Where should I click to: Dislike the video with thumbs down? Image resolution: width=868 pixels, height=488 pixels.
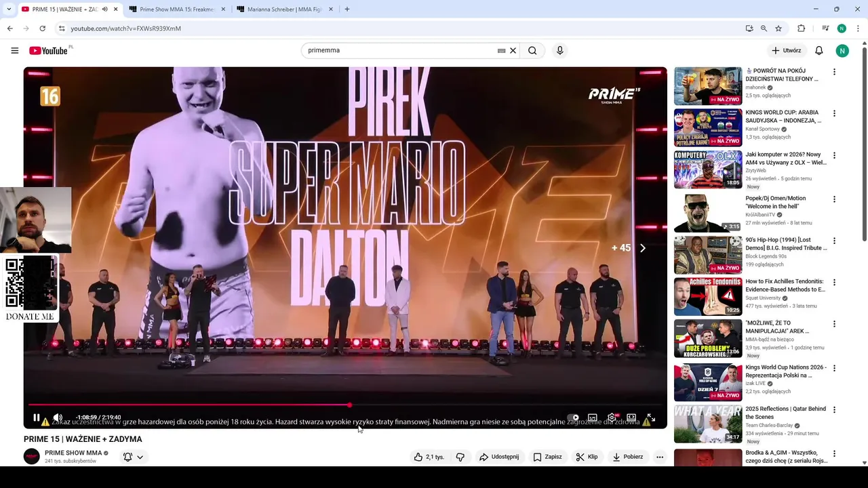click(x=460, y=457)
